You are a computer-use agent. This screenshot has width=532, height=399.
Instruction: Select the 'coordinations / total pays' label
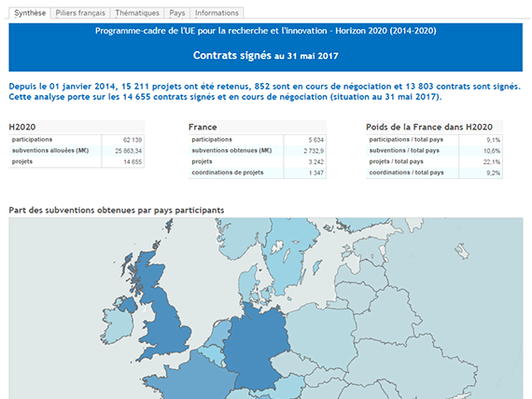point(406,172)
